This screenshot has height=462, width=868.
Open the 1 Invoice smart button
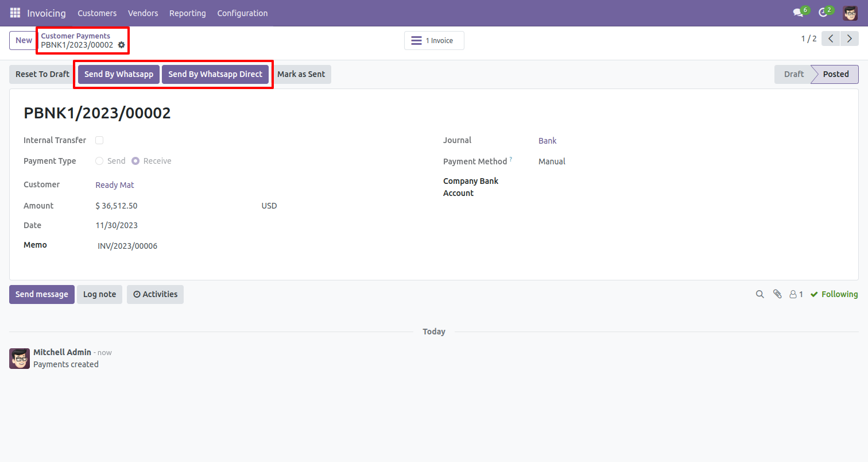pyautogui.click(x=434, y=41)
